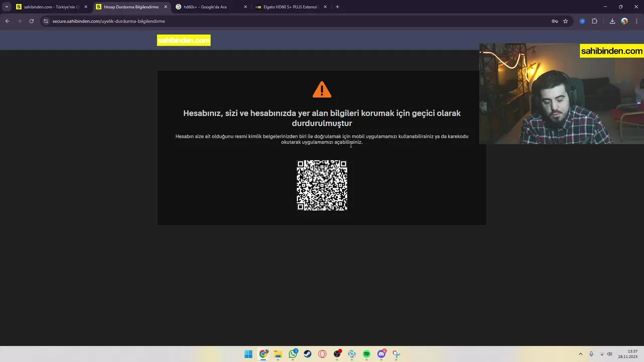Open OBS Studio from the taskbar

337,354
